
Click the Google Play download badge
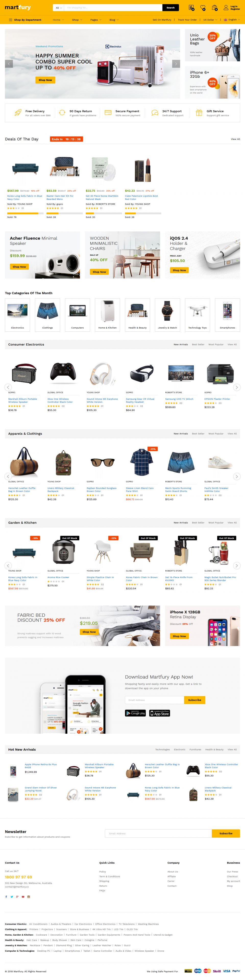[x=136, y=713]
